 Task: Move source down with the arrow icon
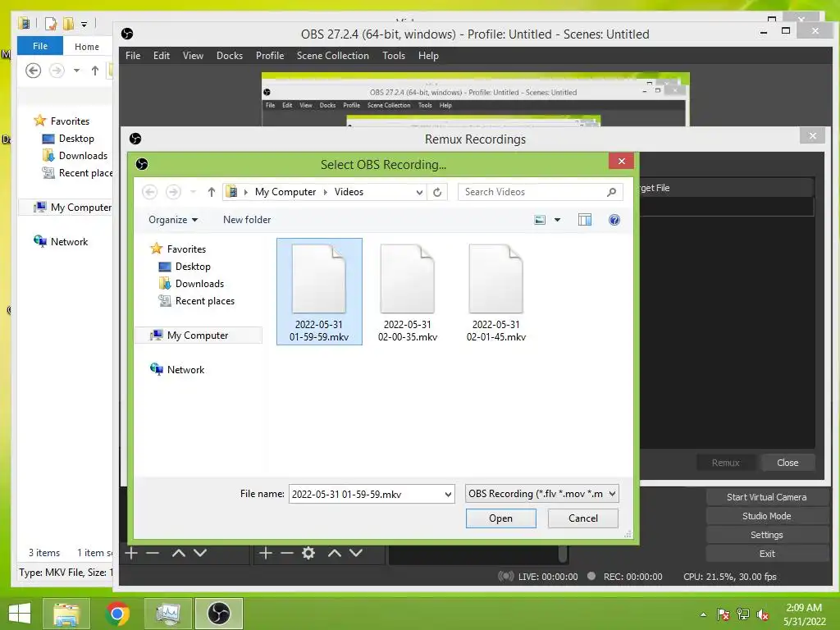(356, 553)
